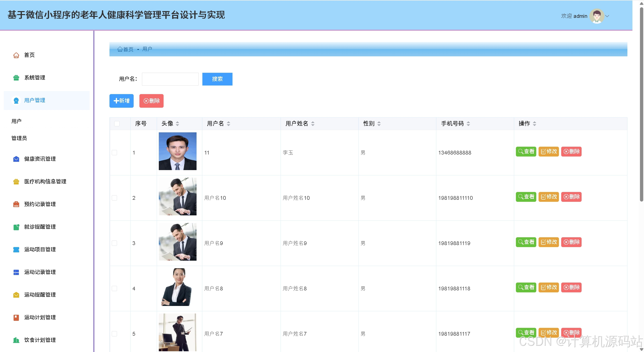The image size is (644, 352).
Task: Click 删除 for 用户名10
Action: tap(571, 197)
